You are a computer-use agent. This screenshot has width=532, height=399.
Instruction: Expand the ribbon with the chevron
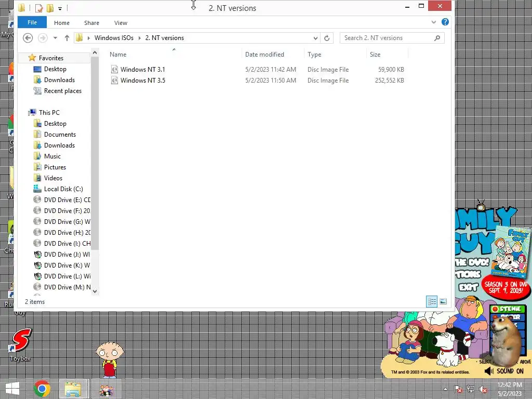tap(434, 22)
